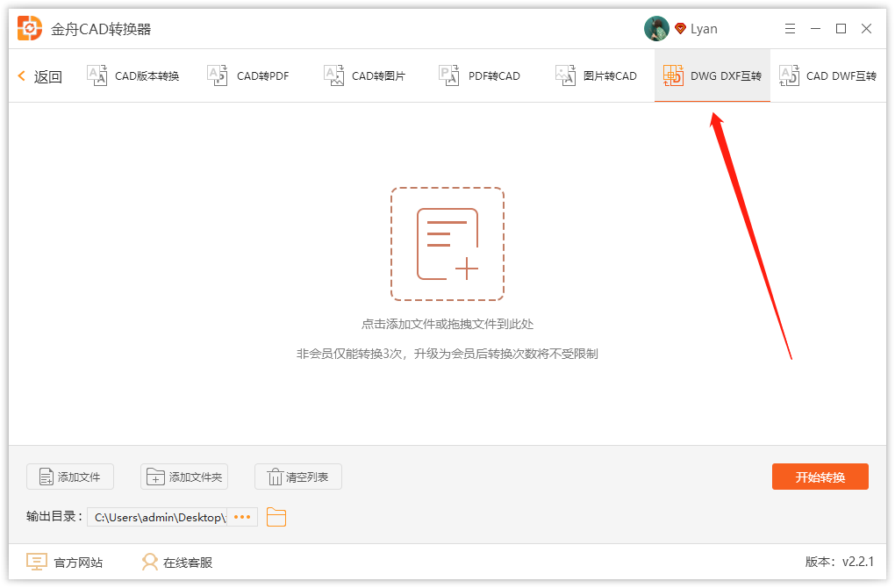Go to the 图片转CAD tab
The width and height of the screenshot is (895, 588).
pos(597,76)
